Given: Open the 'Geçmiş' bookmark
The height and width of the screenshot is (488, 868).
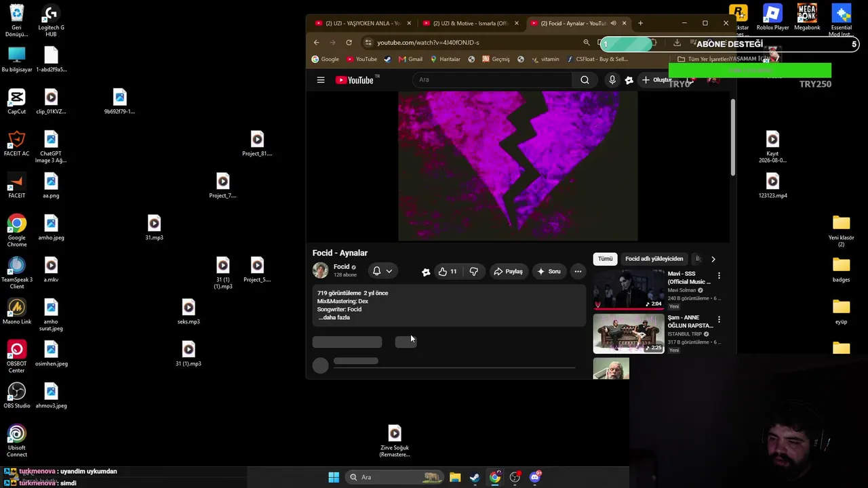Looking at the screenshot, I should (496, 59).
